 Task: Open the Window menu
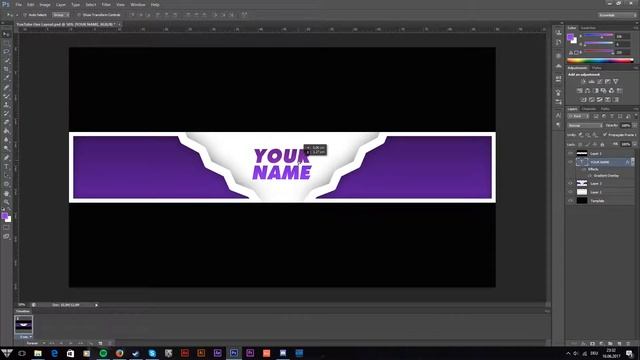click(138, 4)
